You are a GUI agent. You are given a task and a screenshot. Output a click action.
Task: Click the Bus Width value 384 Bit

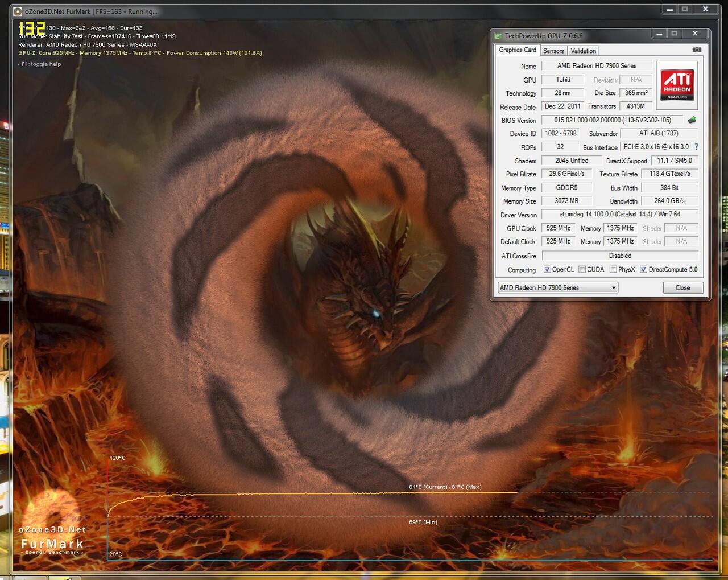(x=670, y=188)
